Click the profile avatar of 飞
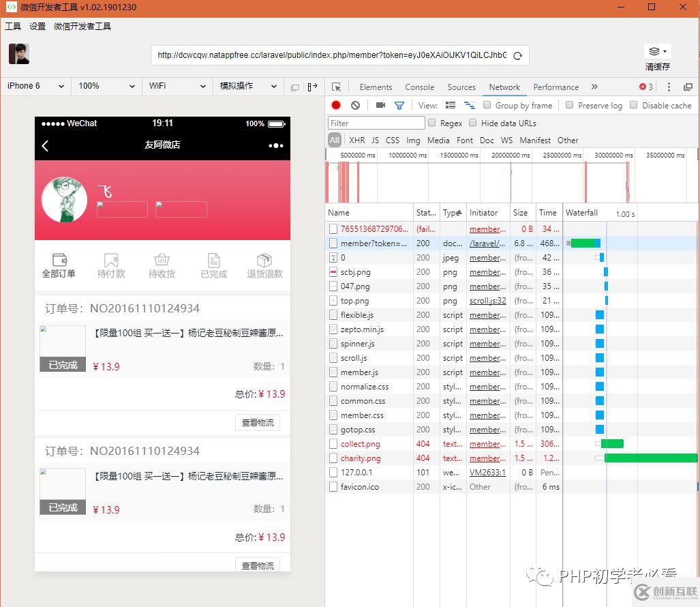 coord(64,200)
